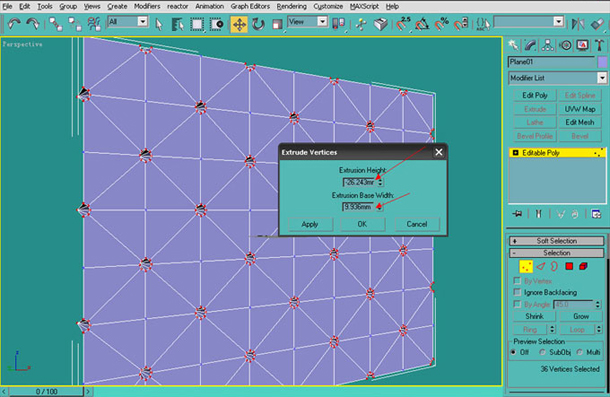Image resolution: width=610 pixels, height=397 pixels.
Task: Toggle Show End Result icon
Action: pyautogui.click(x=538, y=214)
